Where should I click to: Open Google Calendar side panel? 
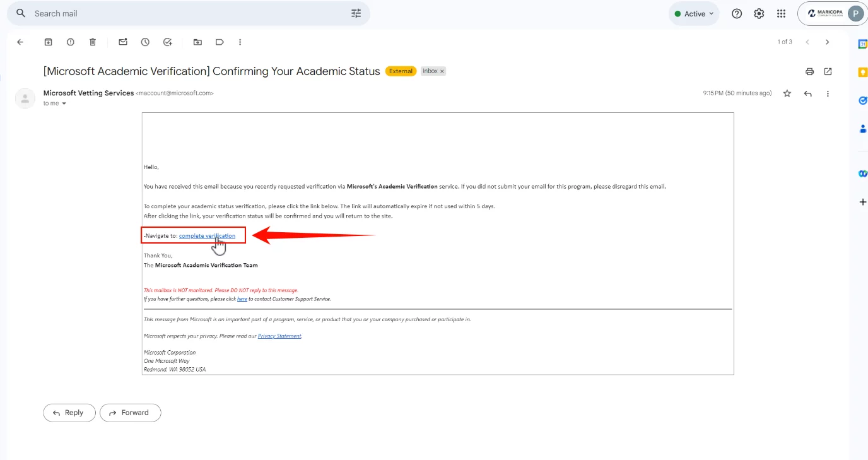pyautogui.click(x=862, y=43)
